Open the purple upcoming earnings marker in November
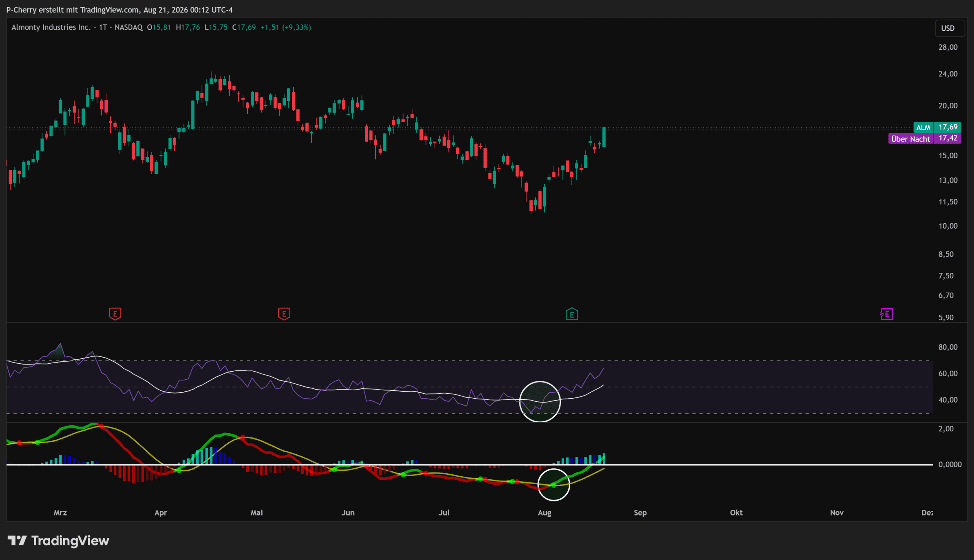The width and height of the screenshot is (974, 560). pyautogui.click(x=886, y=314)
